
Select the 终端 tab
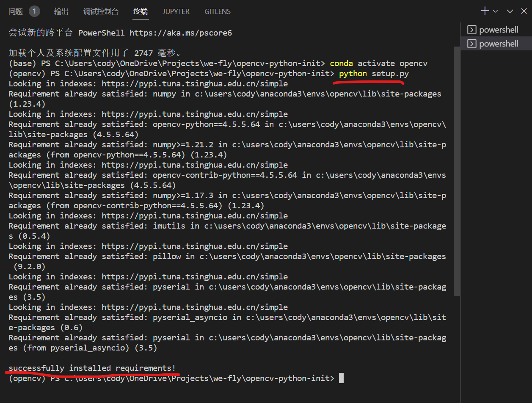point(141,11)
